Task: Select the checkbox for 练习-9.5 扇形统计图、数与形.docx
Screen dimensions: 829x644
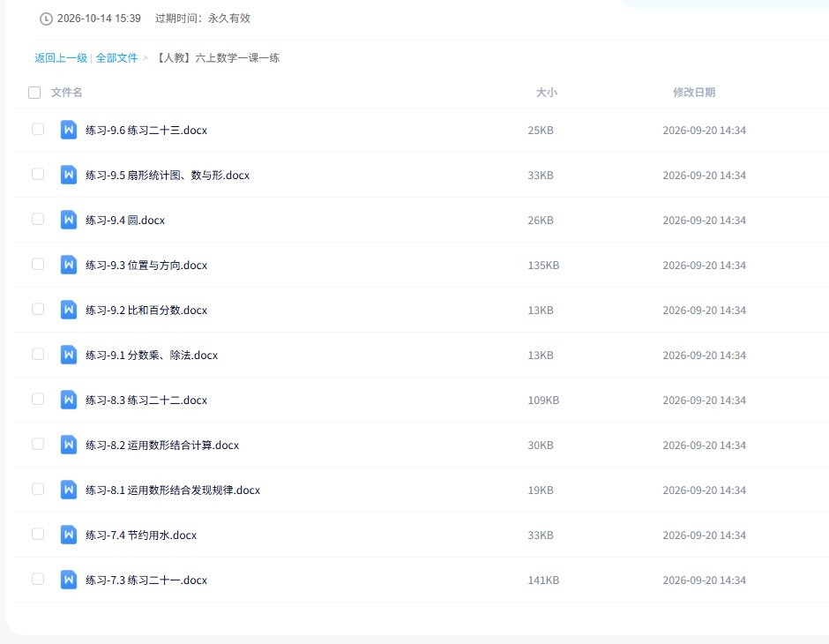Action: 38,174
